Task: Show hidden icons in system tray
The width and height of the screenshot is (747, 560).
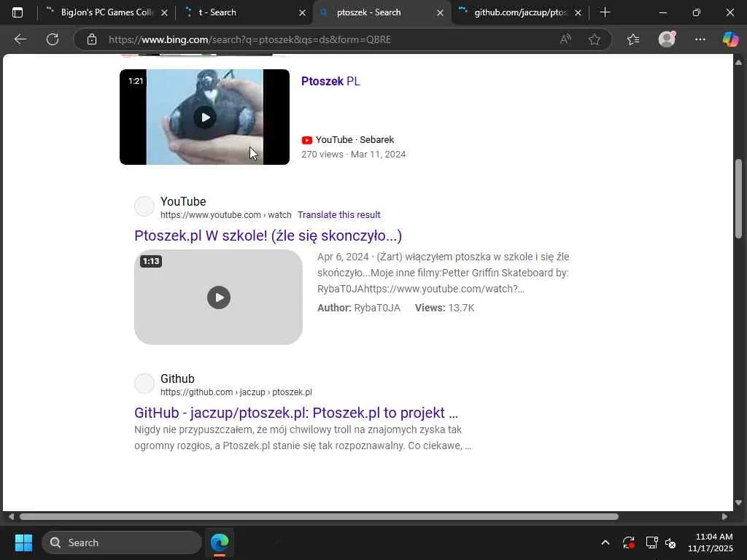Action: pyautogui.click(x=605, y=542)
